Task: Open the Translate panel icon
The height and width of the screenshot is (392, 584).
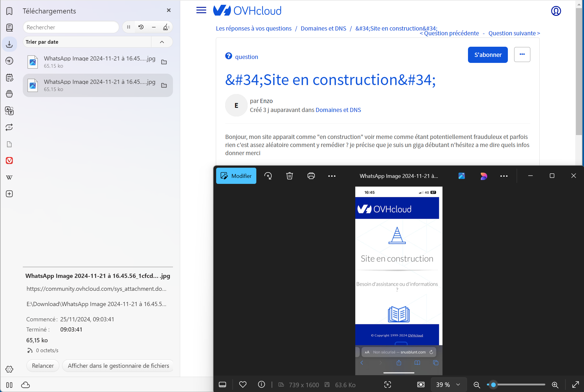Action: coord(9,111)
